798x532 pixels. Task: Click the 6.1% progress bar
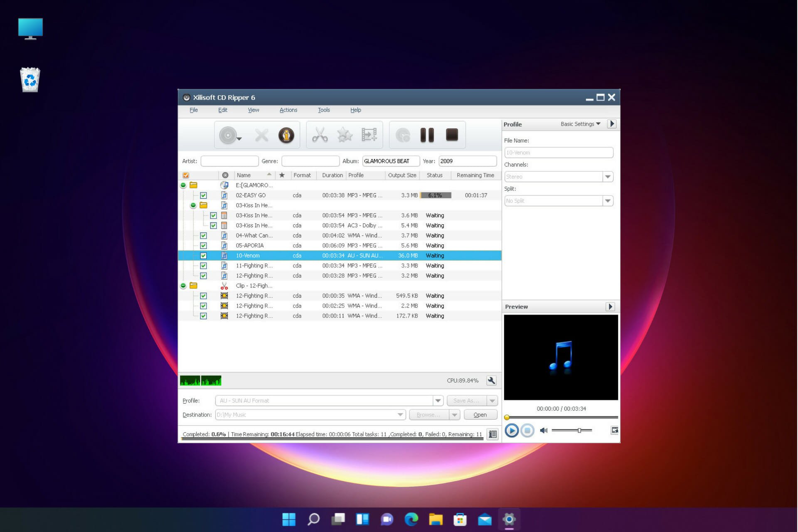(x=435, y=195)
